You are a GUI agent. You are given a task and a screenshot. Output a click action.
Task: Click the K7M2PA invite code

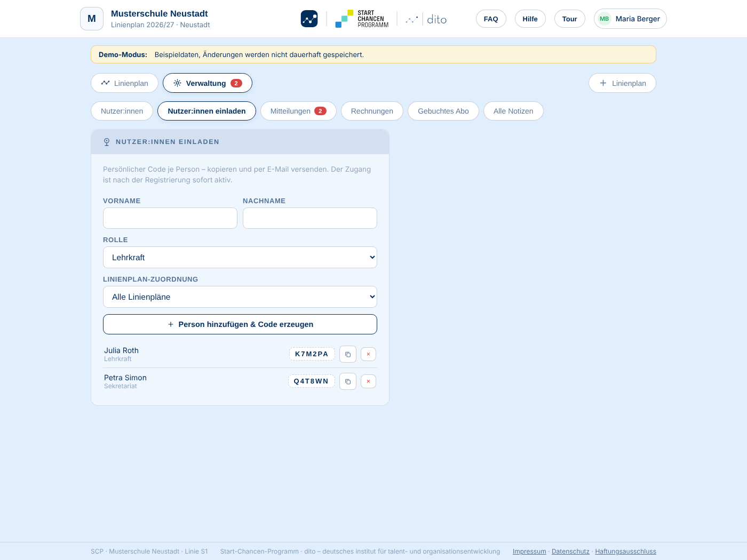tap(312, 354)
